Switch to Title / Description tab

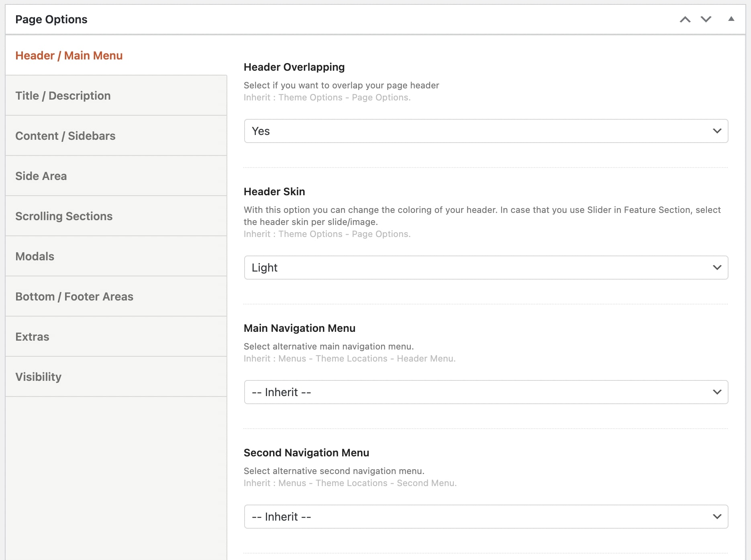click(63, 96)
